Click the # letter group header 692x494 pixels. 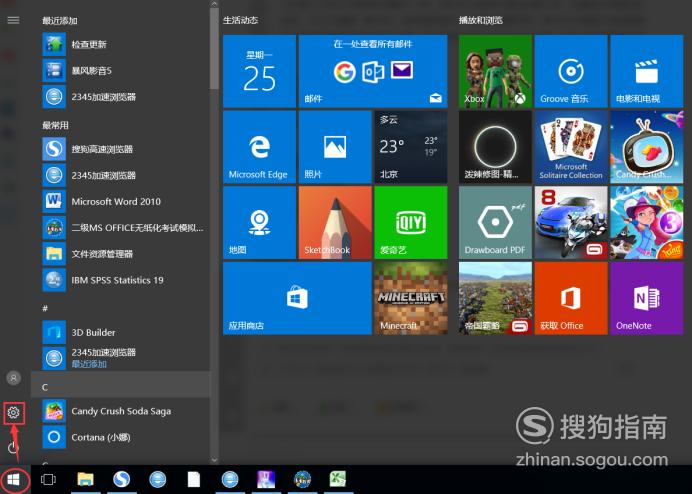pos(120,308)
